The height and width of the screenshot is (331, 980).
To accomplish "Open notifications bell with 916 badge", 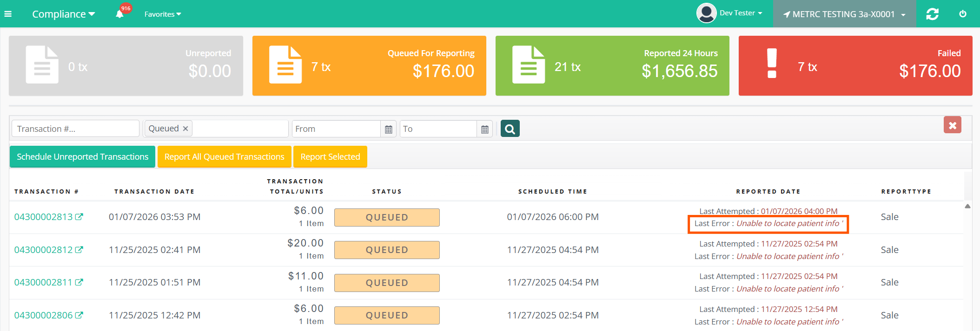I will tap(120, 13).
